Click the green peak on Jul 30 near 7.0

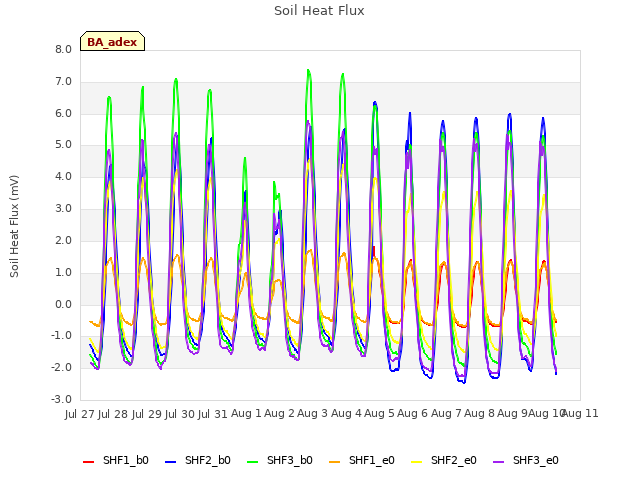(x=176, y=79)
